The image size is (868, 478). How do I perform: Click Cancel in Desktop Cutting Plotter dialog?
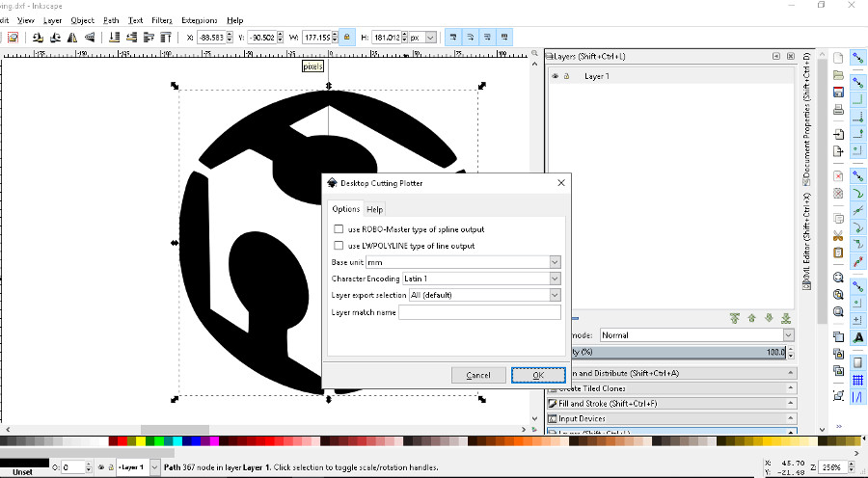coord(478,375)
